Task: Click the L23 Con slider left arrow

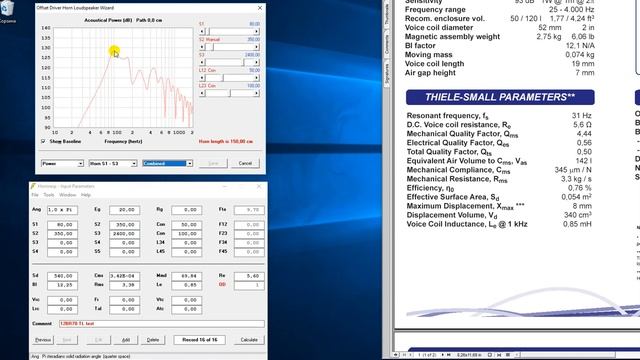Action: [202, 93]
